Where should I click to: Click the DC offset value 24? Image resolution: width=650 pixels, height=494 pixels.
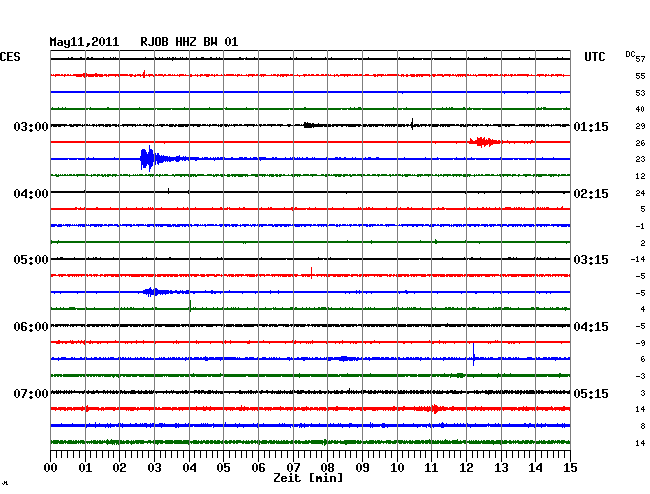click(640, 193)
